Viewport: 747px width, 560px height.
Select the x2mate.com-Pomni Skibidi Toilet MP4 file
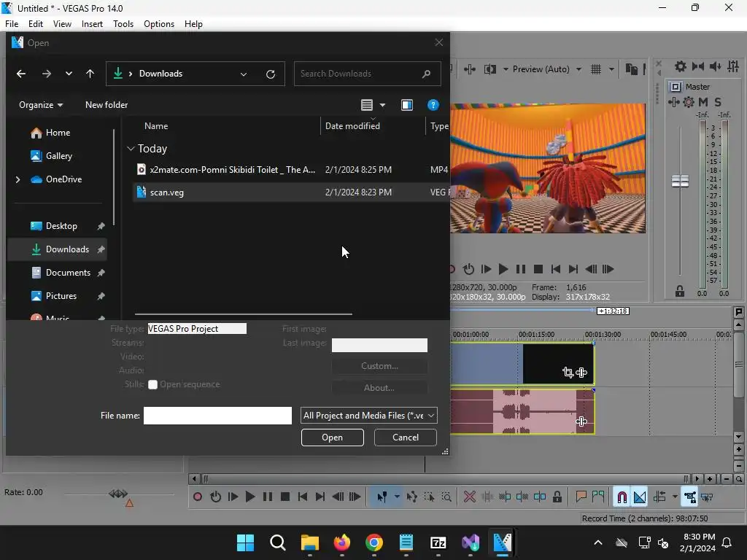292,169
